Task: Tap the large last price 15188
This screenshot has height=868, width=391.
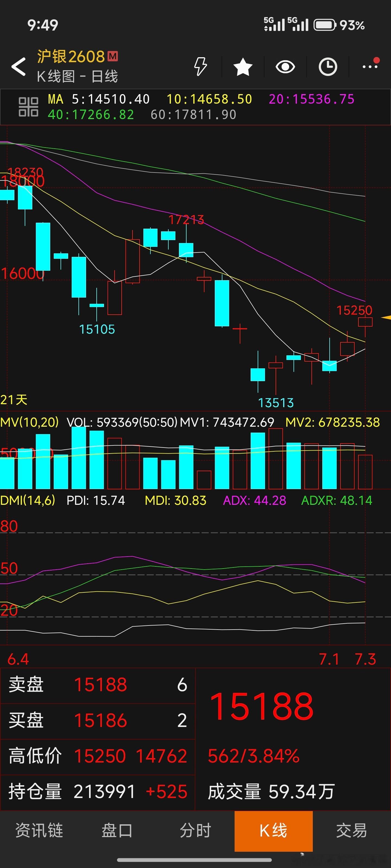Action: (262, 707)
